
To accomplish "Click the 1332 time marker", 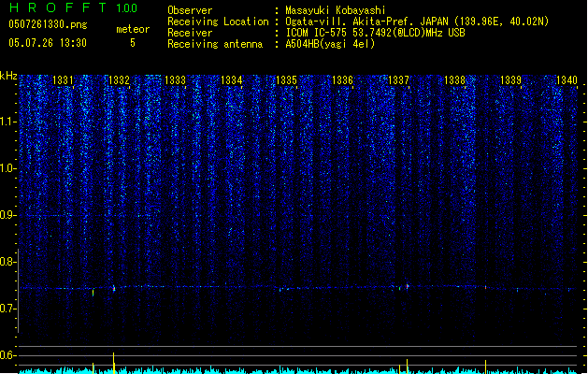I will (119, 80).
